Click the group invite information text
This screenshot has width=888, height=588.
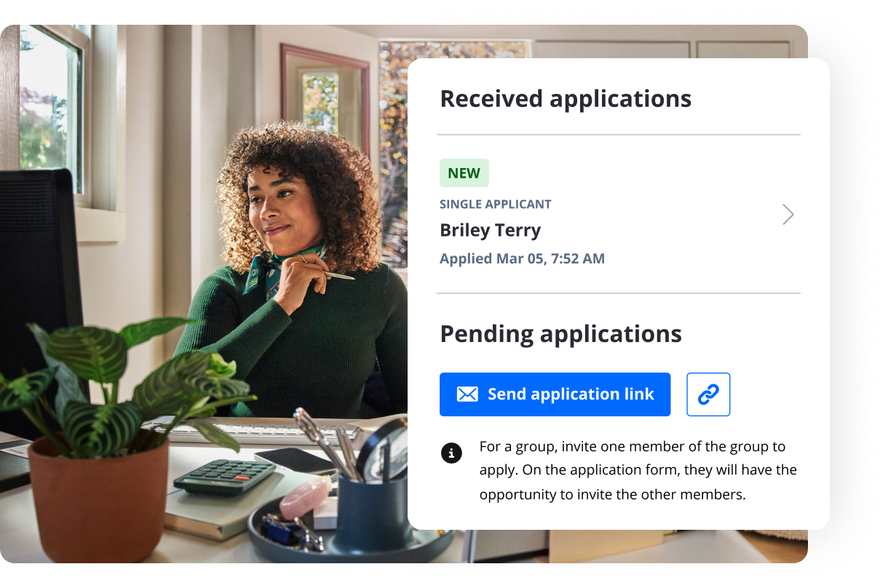coord(638,471)
